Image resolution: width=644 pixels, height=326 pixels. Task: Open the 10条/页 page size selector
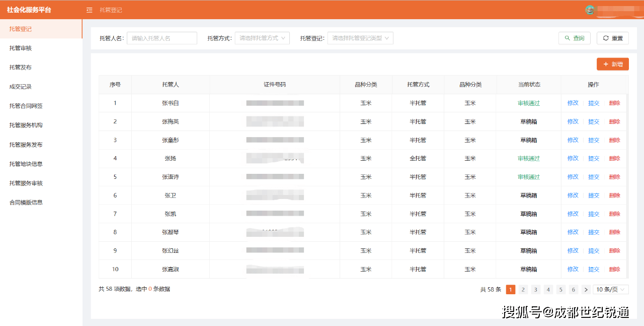[610, 289]
